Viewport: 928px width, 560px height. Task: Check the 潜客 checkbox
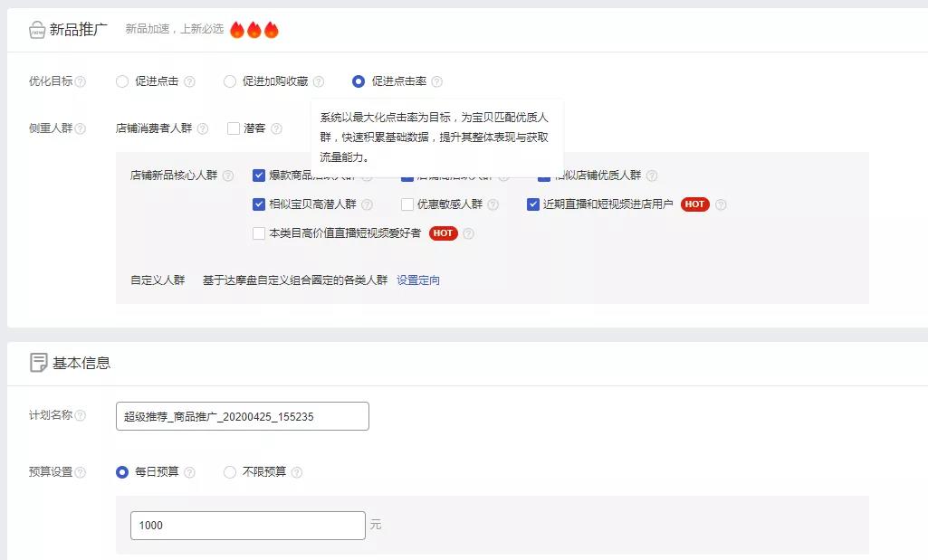point(234,128)
